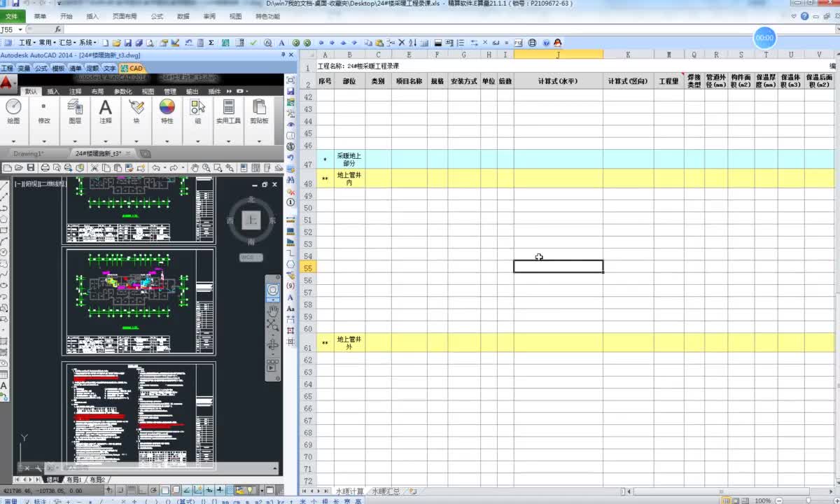Click the 项目名称 column header
The width and height of the screenshot is (840, 504).
pyautogui.click(x=409, y=81)
